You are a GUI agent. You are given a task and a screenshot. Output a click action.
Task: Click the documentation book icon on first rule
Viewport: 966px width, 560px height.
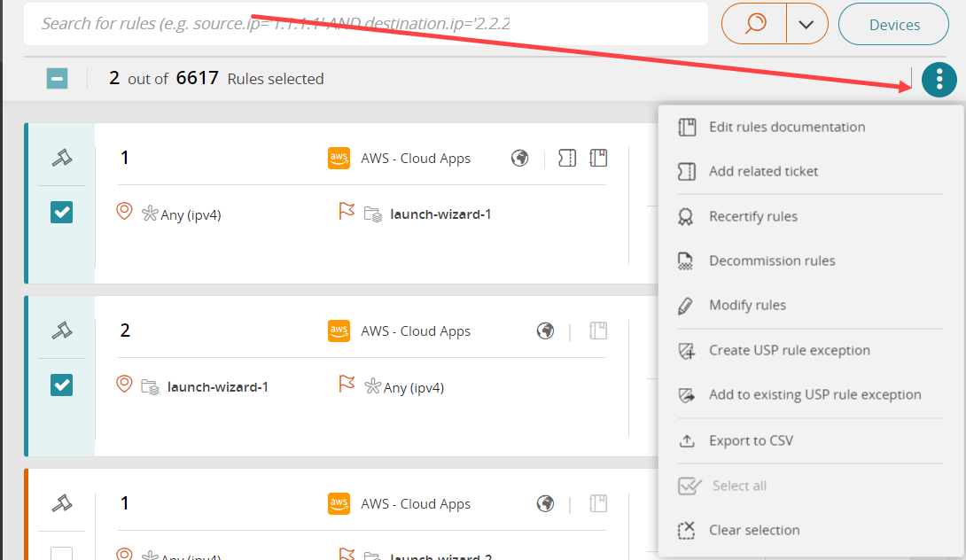pyautogui.click(x=599, y=158)
